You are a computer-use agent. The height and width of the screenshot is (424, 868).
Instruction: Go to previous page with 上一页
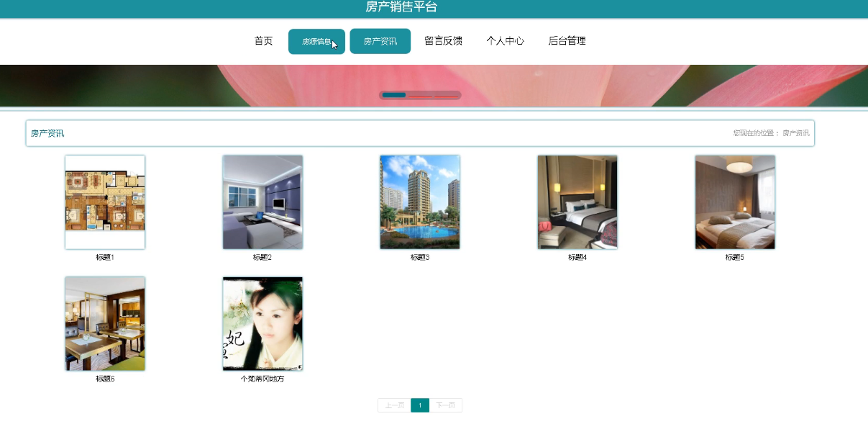394,405
